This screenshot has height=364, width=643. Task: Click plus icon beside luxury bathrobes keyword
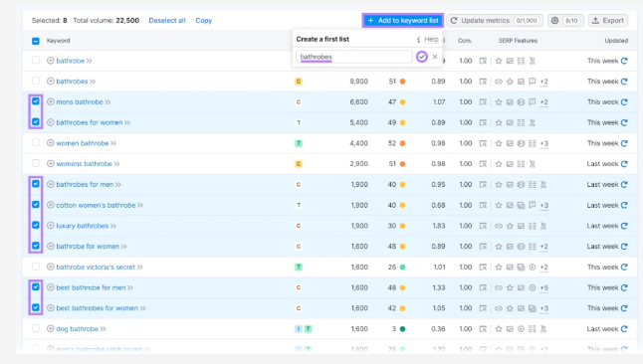[x=51, y=226]
